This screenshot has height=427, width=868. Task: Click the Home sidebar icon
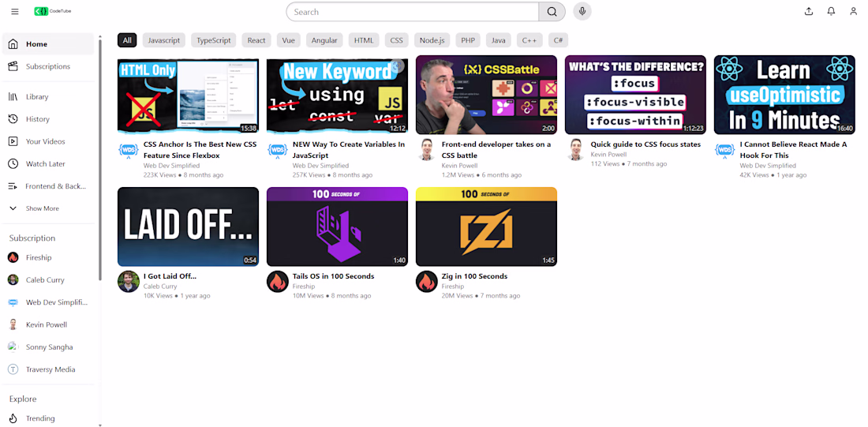click(13, 44)
